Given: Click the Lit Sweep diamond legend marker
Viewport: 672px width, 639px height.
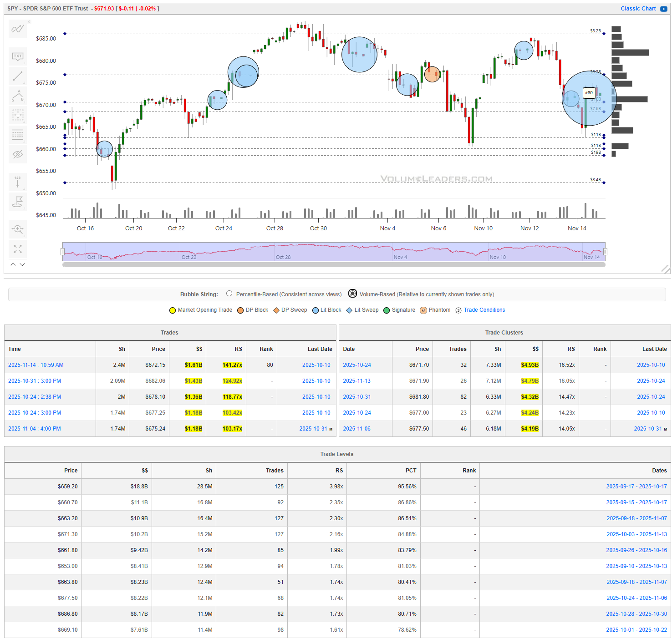Looking at the screenshot, I should pos(349,310).
